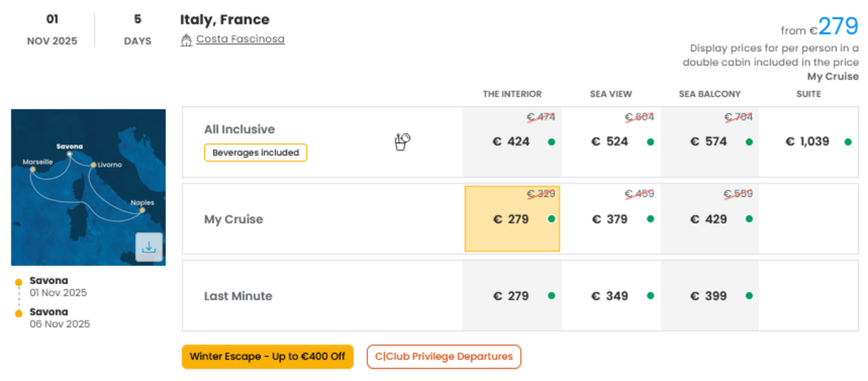Select My Cruise Interior price € 279

[512, 219]
